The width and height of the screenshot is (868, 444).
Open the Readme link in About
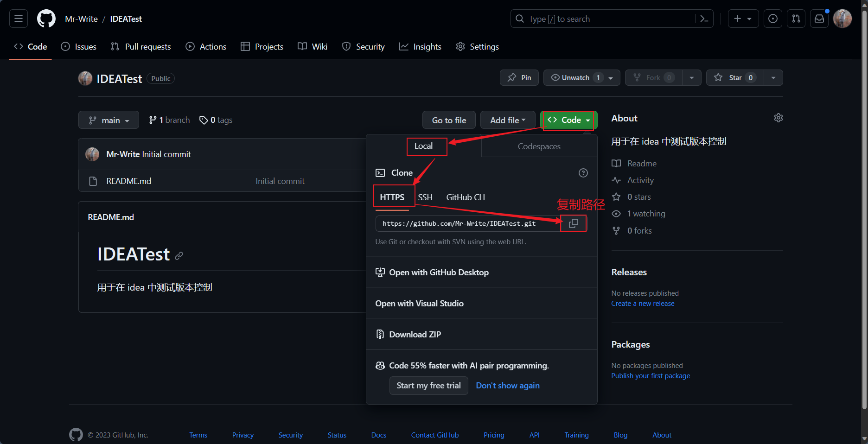tap(634, 164)
